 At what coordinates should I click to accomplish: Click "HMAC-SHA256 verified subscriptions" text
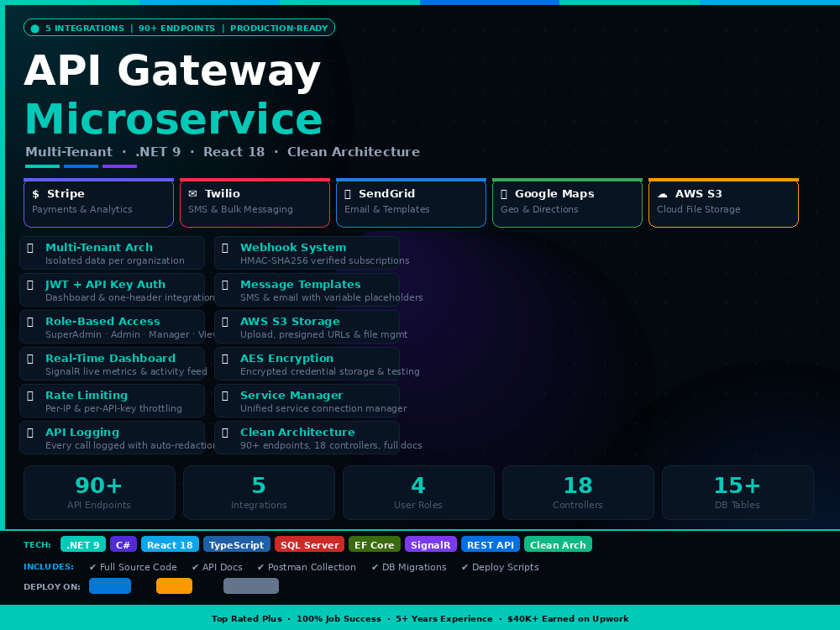(324, 260)
